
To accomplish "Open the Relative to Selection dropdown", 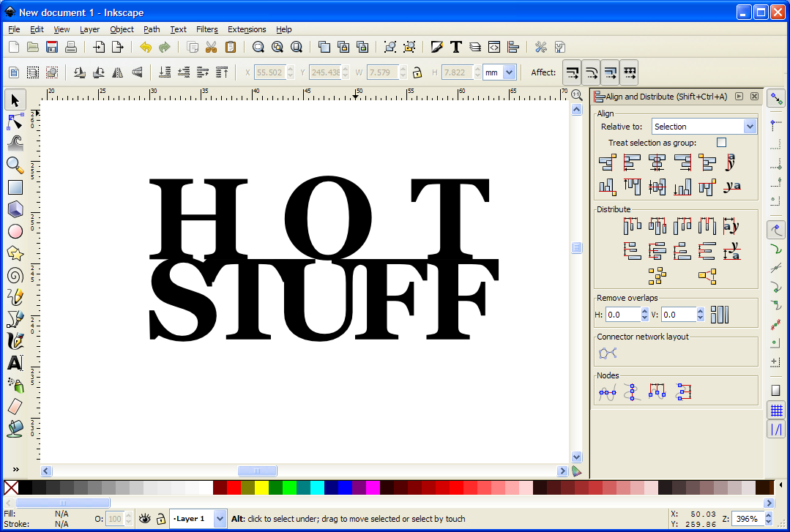I will click(704, 127).
